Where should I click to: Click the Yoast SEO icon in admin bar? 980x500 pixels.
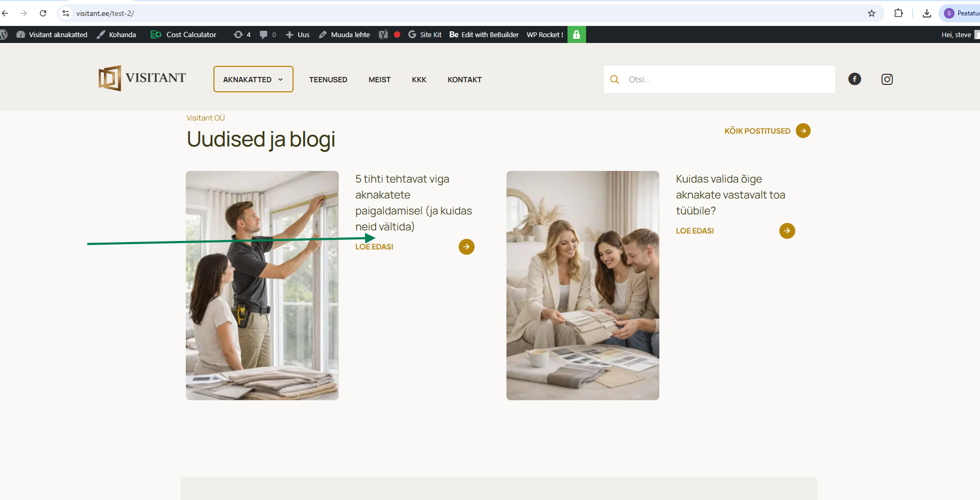coord(383,35)
